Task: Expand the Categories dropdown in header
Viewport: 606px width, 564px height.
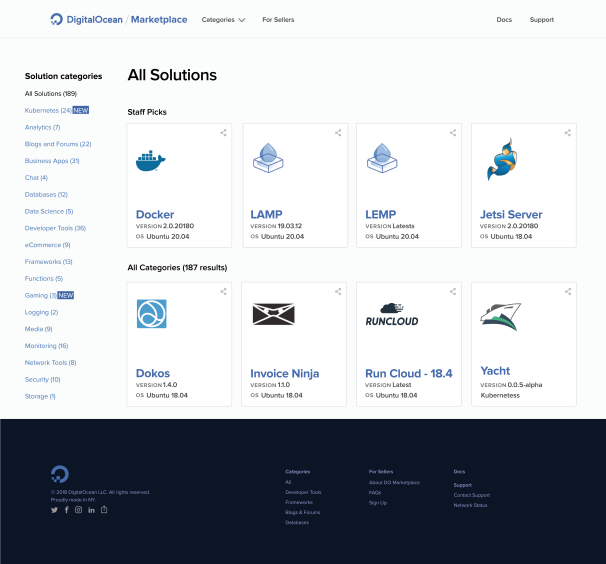Action: (x=223, y=19)
